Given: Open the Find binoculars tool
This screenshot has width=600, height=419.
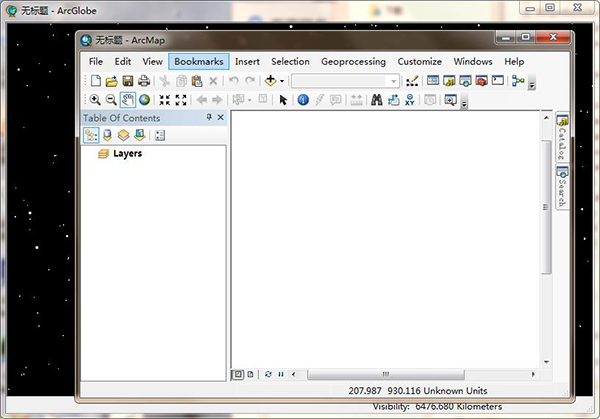Looking at the screenshot, I should 377,100.
